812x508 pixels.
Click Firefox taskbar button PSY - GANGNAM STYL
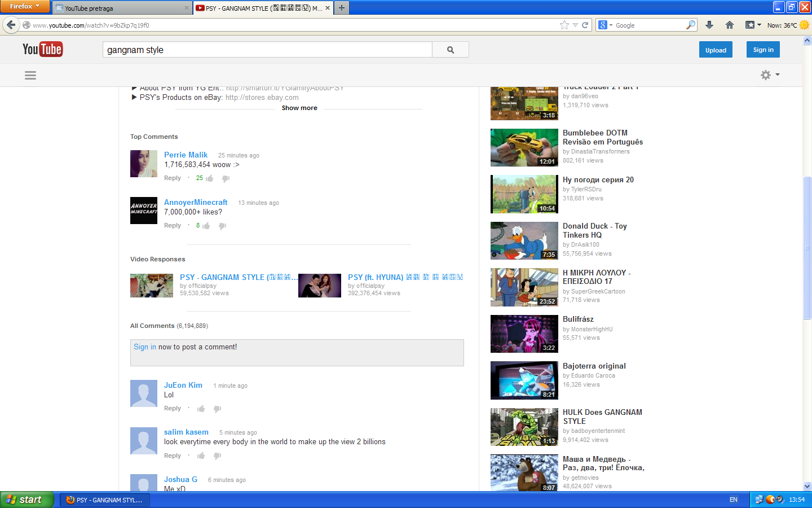click(104, 500)
